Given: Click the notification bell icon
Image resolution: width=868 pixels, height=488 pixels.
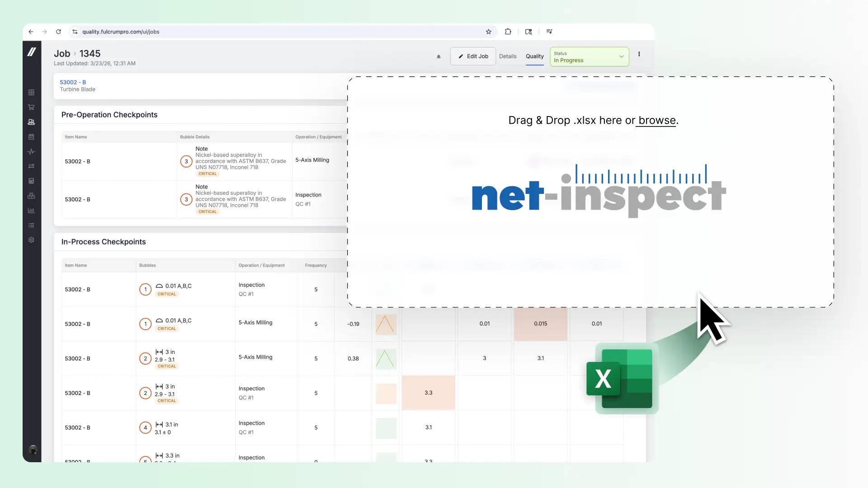Looking at the screenshot, I should tap(438, 56).
